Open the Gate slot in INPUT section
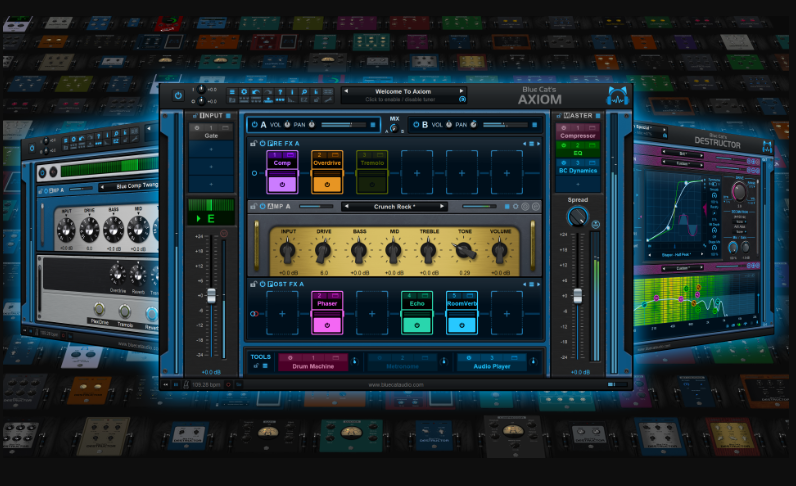The height and width of the screenshot is (486, 796). (x=211, y=132)
